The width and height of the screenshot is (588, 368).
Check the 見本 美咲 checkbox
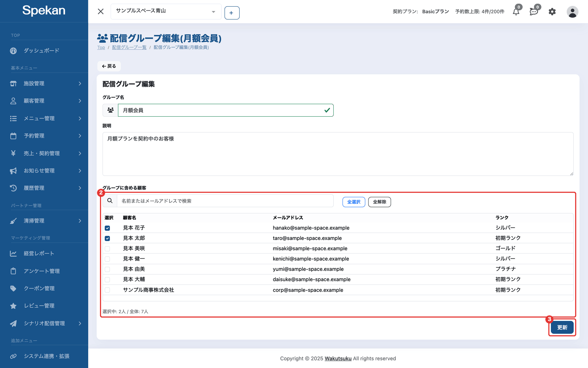(x=107, y=249)
